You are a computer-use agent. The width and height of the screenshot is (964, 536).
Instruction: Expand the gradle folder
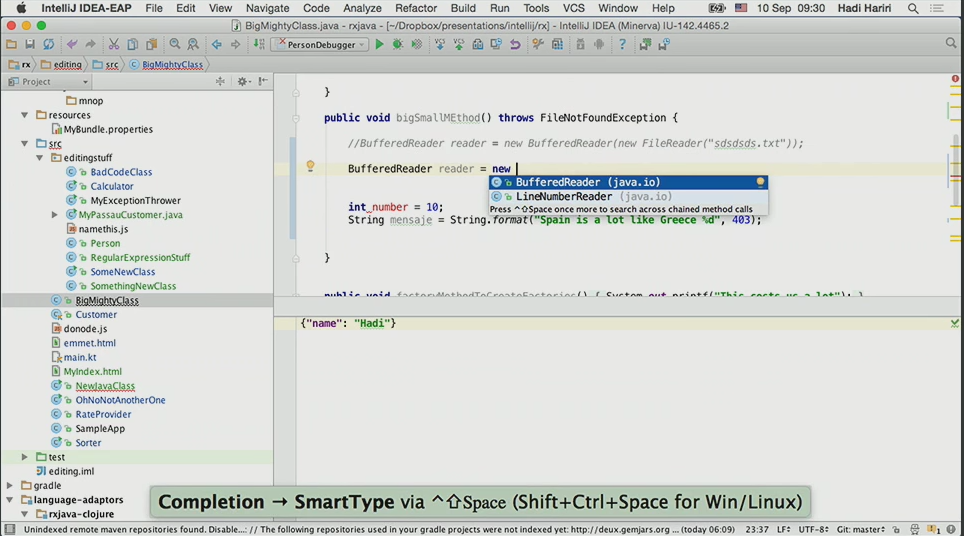(10, 485)
